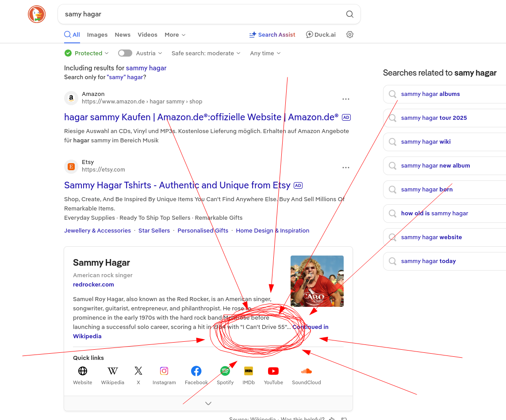Click the Sammy Hagar photo thumbnail
Image resolution: width=506 pixels, height=420 pixels.
(317, 281)
